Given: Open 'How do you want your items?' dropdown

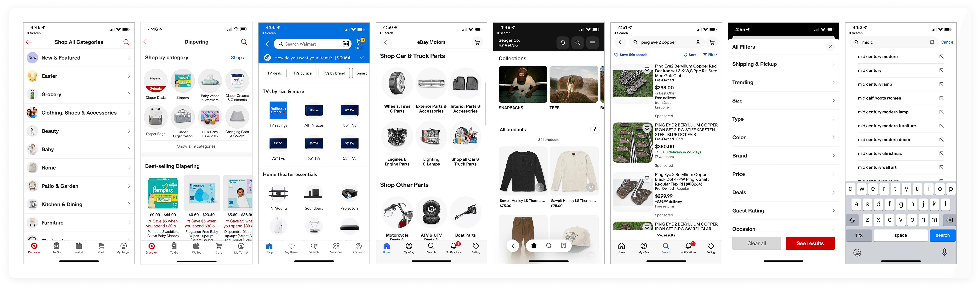Looking at the screenshot, I should tap(314, 58).
